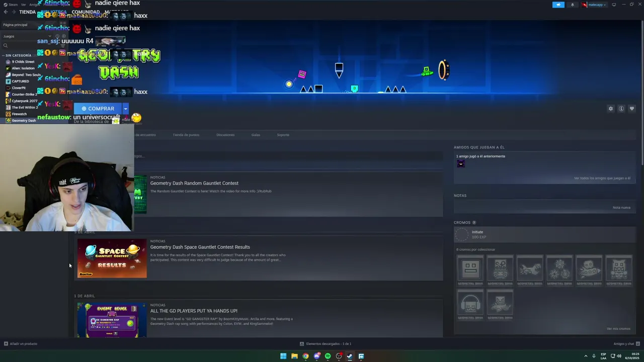The height and width of the screenshot is (362, 644).
Task: Open game settings gear icon
Action: [x=611, y=109]
